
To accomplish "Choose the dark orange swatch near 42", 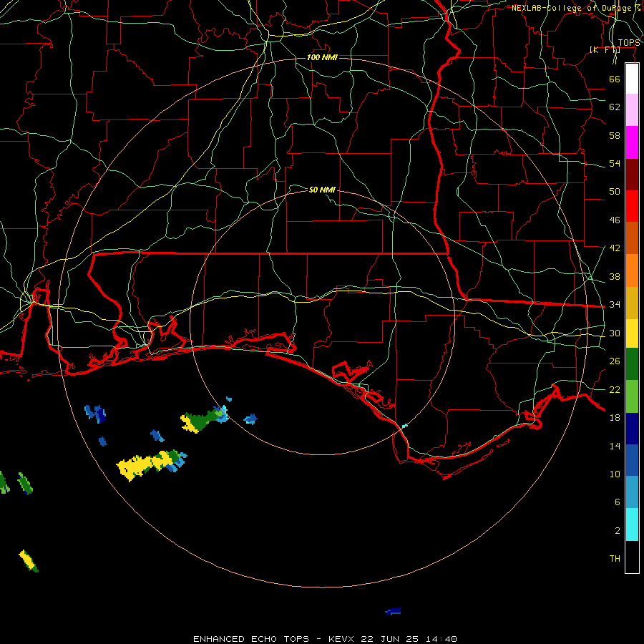I will click(x=632, y=238).
